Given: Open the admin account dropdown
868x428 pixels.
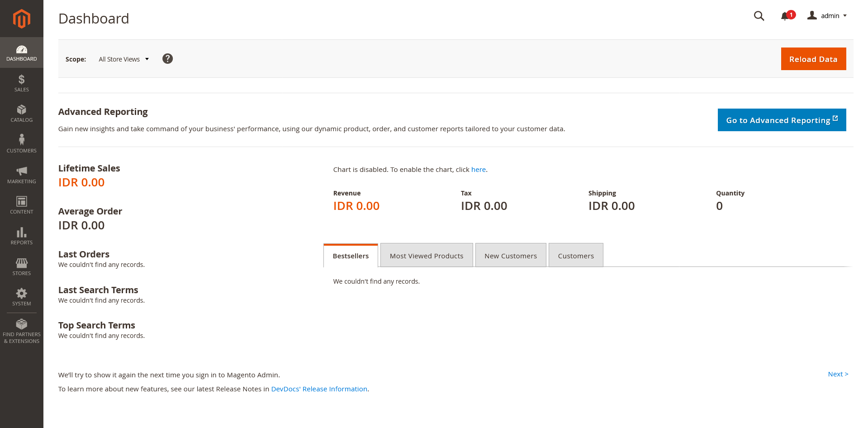Looking at the screenshot, I should (x=827, y=16).
